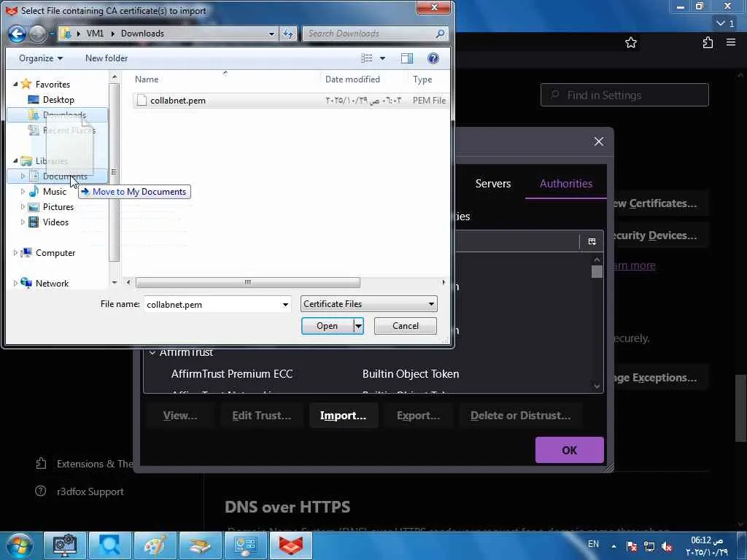Collapse the AffirmTrust certificate group
Image resolution: width=747 pixels, height=560 pixels.
[x=152, y=353]
